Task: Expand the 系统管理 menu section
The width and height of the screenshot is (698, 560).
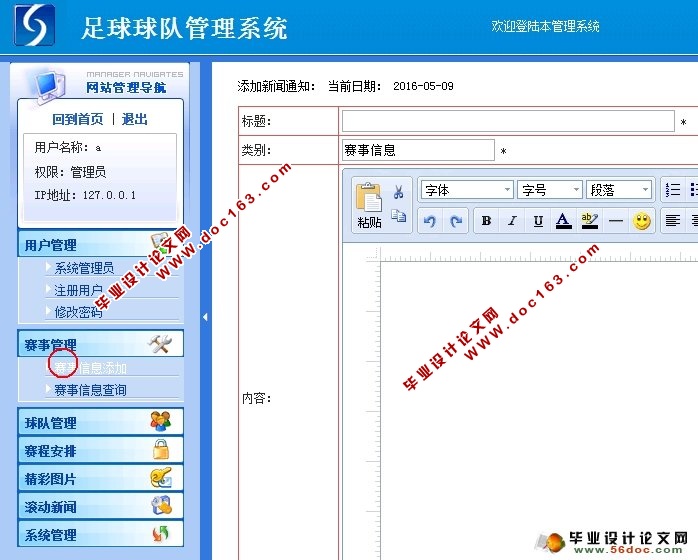Action: click(x=101, y=534)
